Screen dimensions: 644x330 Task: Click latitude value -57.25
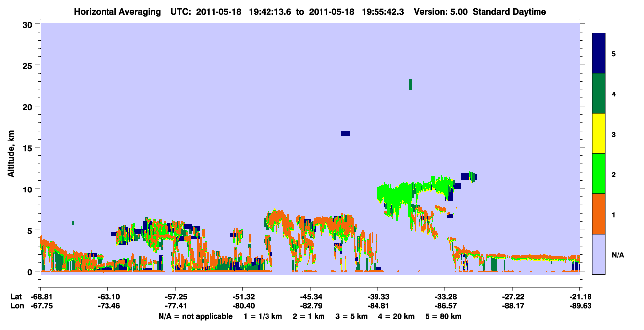coord(175,297)
